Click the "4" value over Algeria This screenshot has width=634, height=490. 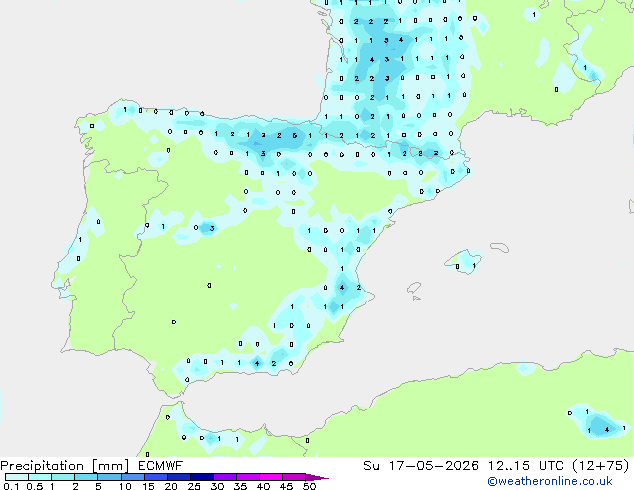607,430
